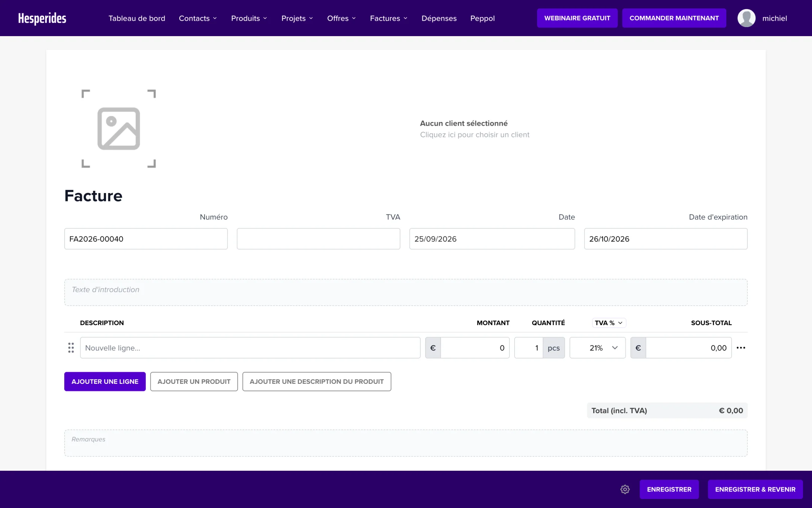Click the WEBINAIRE GRATUIT button
812x508 pixels.
pyautogui.click(x=577, y=18)
